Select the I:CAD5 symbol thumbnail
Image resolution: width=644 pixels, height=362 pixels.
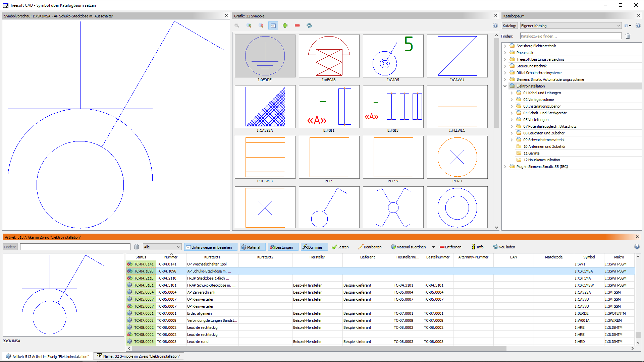(393, 56)
